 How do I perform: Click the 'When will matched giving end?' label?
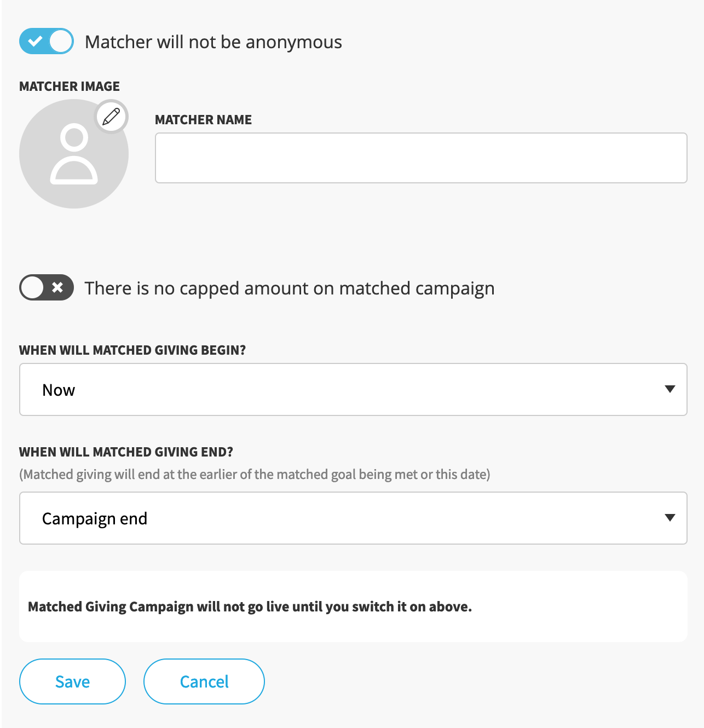126,452
